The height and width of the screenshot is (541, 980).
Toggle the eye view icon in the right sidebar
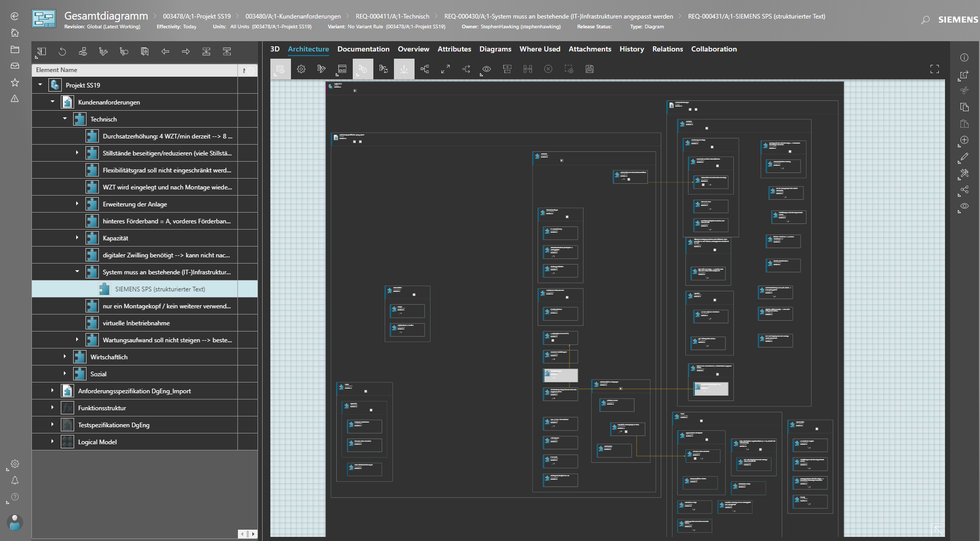tap(965, 206)
